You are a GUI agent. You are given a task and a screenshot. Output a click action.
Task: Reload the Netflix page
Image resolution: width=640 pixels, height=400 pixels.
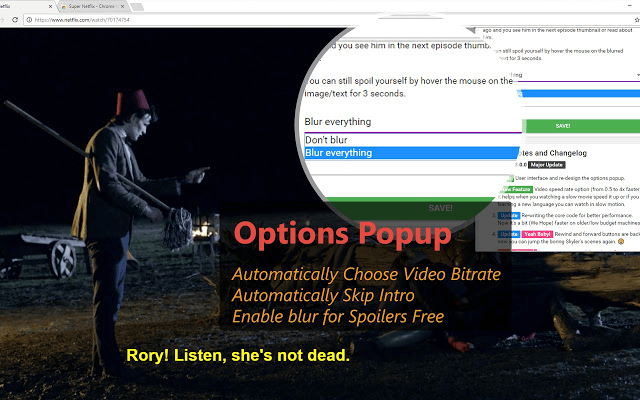[x=15, y=20]
